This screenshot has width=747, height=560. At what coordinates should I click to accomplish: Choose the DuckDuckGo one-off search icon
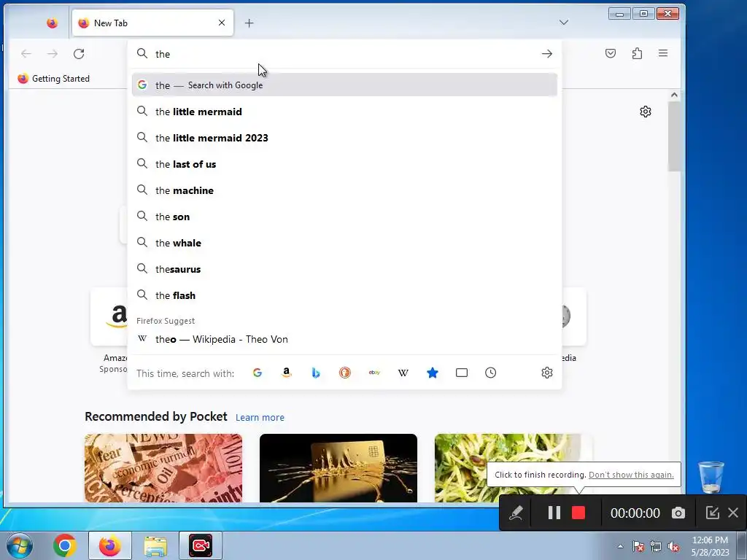click(345, 373)
